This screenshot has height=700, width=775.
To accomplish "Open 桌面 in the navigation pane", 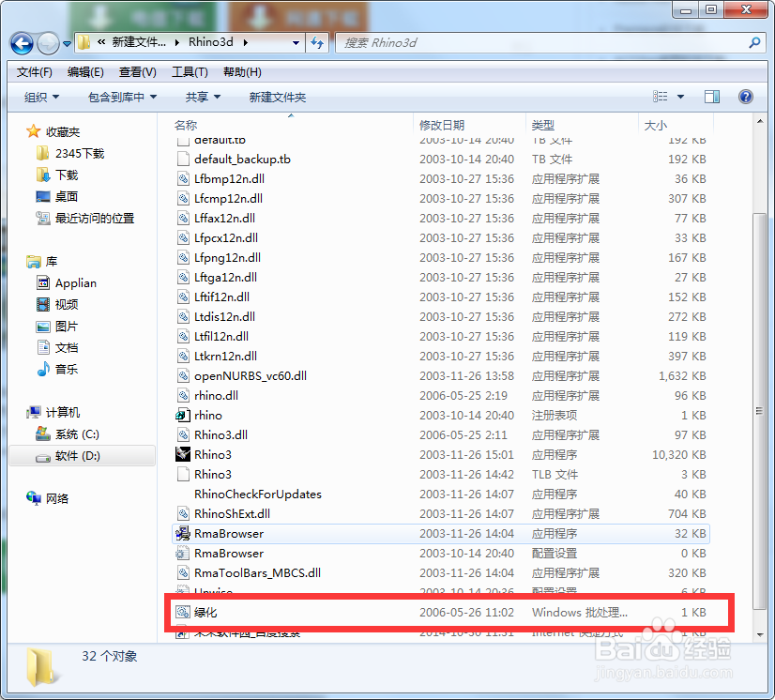I will [x=67, y=197].
